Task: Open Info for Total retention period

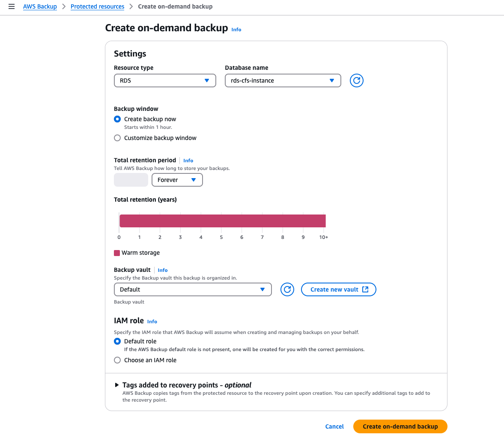Action: click(x=188, y=161)
